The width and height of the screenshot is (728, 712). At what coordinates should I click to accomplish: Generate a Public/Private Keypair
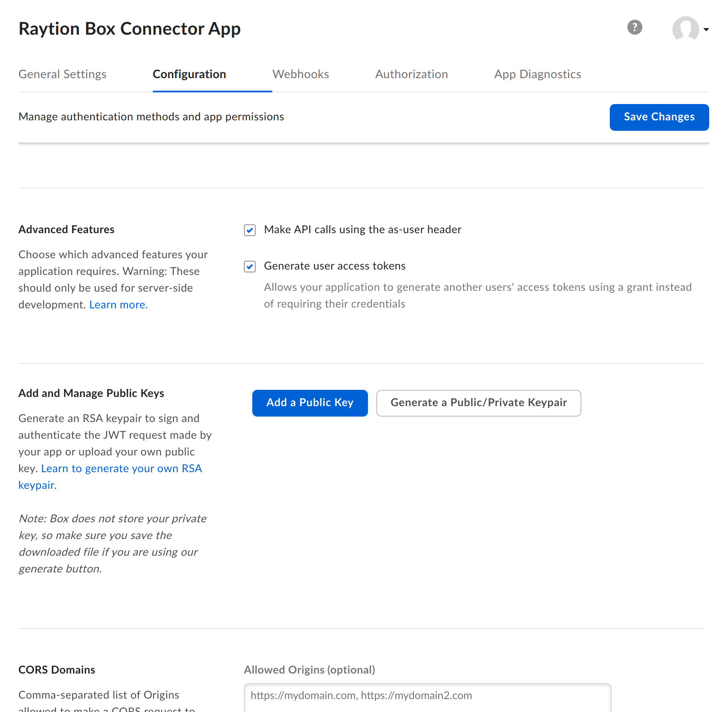coord(479,403)
